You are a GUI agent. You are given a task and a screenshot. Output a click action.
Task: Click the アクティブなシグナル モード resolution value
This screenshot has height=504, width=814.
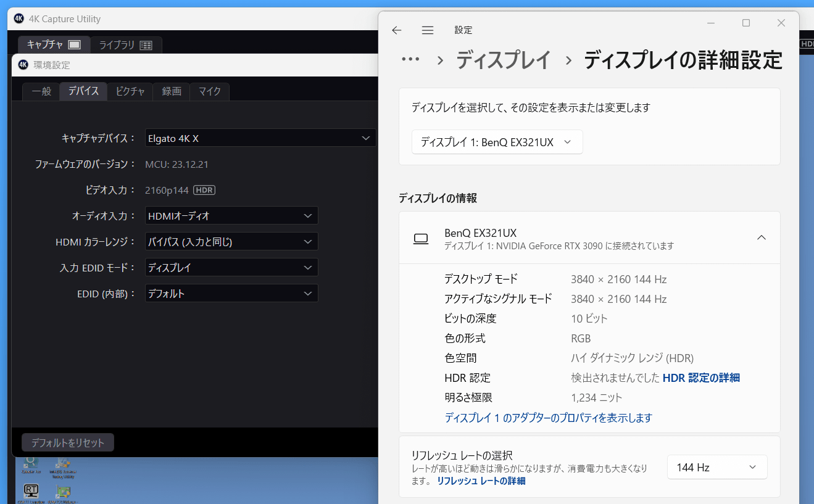[618, 299]
